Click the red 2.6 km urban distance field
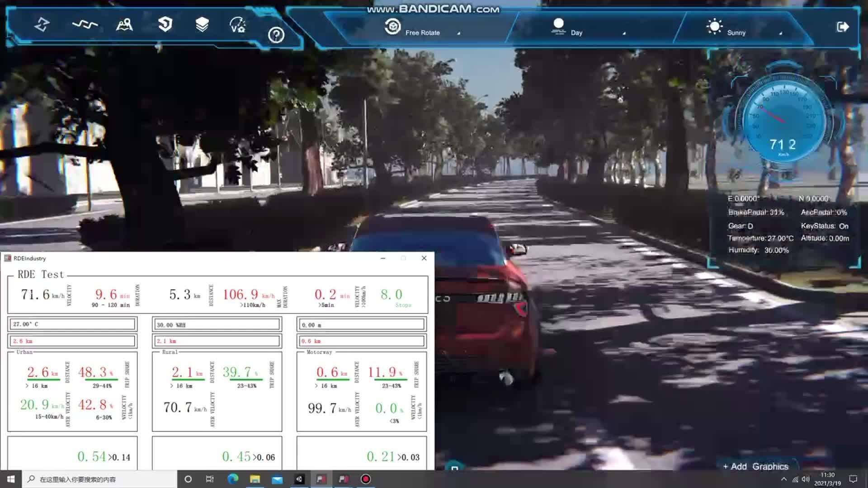This screenshot has width=868, height=488. (x=72, y=341)
